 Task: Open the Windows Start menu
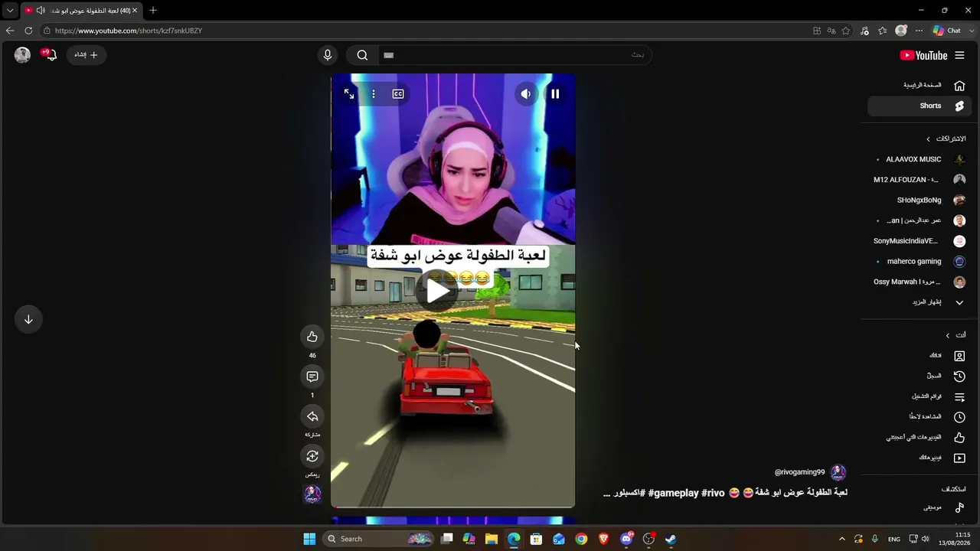[x=309, y=539]
